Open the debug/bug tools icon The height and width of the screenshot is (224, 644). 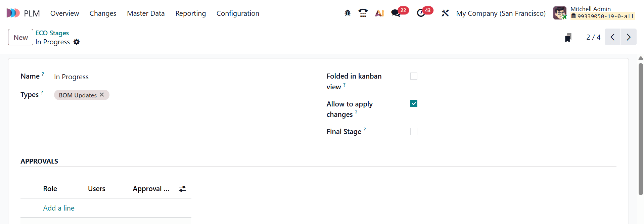coord(347,13)
